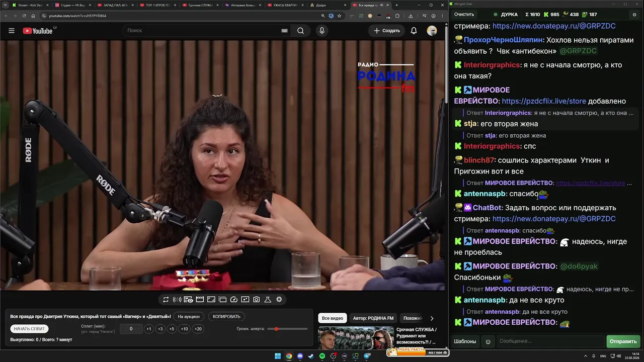The width and height of the screenshot is (644, 362).
Task: Add 3 minutes with the +3 button
Action: pyautogui.click(x=160, y=329)
